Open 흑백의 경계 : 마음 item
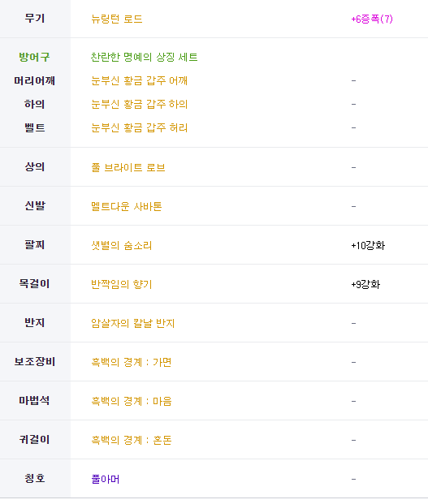 tap(132, 401)
